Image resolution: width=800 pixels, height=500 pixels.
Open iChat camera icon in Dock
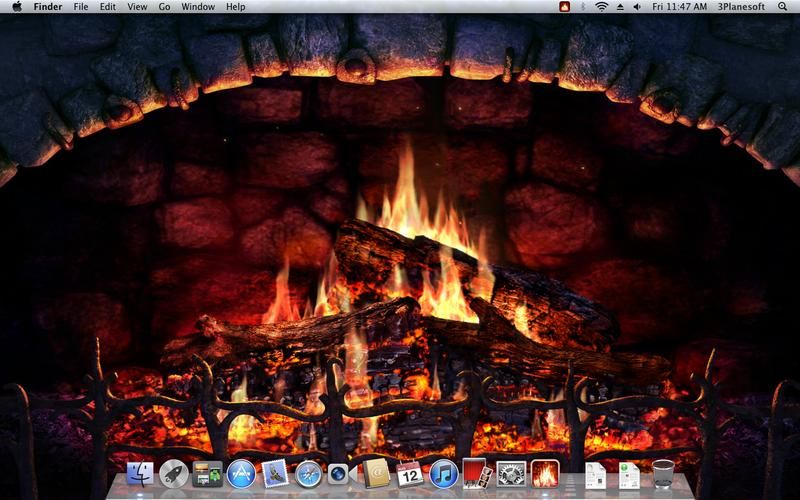(x=340, y=474)
